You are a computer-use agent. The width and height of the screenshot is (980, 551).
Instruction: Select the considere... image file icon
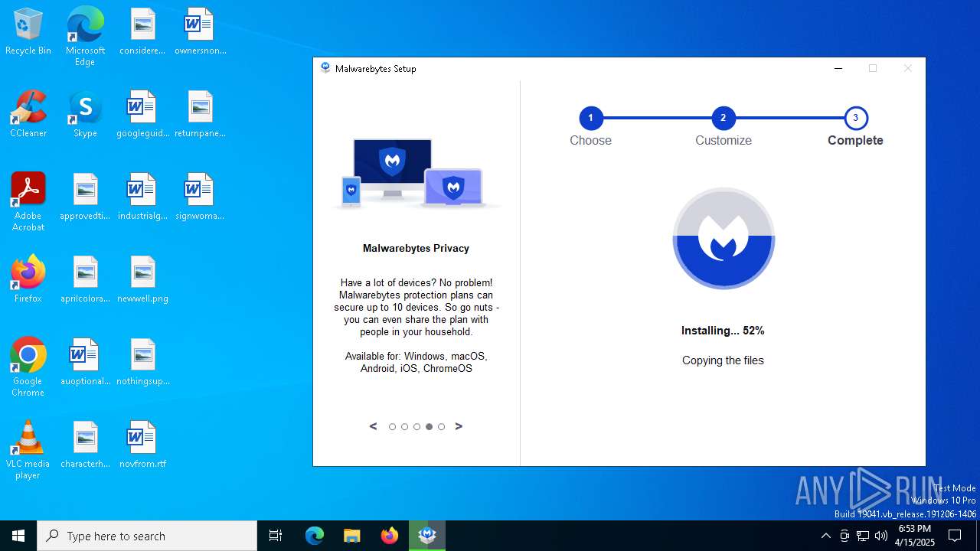(142, 31)
